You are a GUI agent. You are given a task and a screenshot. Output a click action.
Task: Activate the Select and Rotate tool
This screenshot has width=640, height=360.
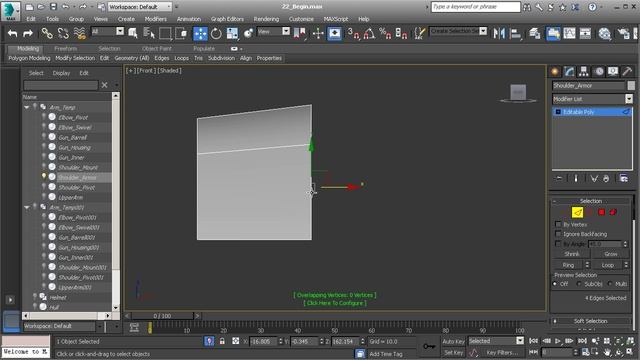(216, 33)
